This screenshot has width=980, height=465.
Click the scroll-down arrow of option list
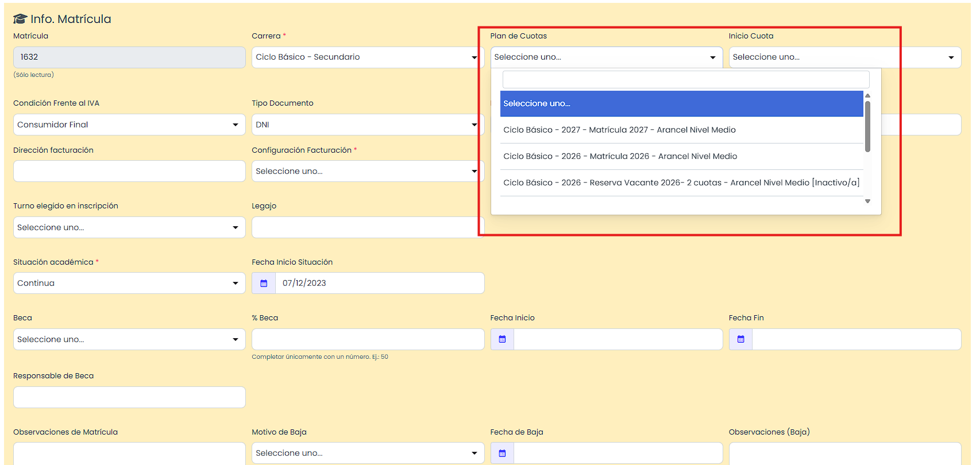pyautogui.click(x=867, y=201)
